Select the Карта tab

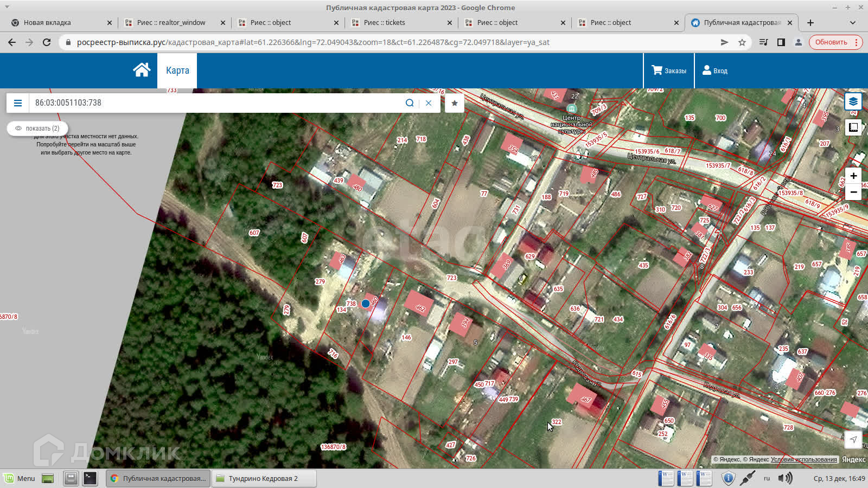coord(177,70)
